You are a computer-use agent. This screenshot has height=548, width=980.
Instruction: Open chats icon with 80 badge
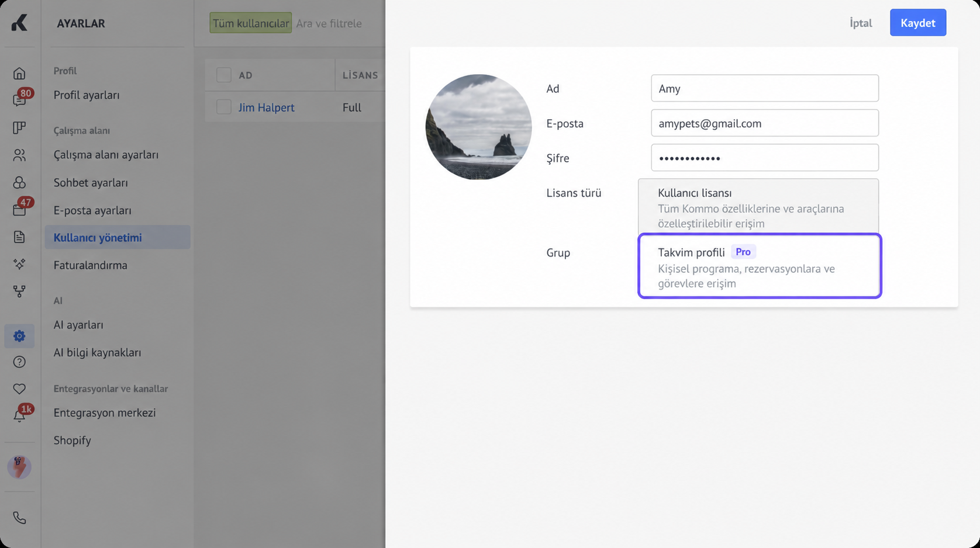click(x=19, y=100)
